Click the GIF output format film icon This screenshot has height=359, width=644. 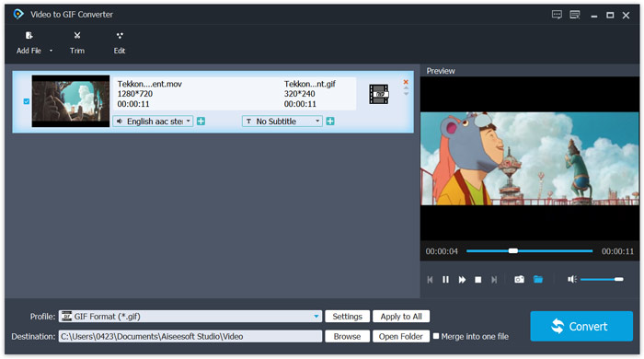[x=379, y=94]
